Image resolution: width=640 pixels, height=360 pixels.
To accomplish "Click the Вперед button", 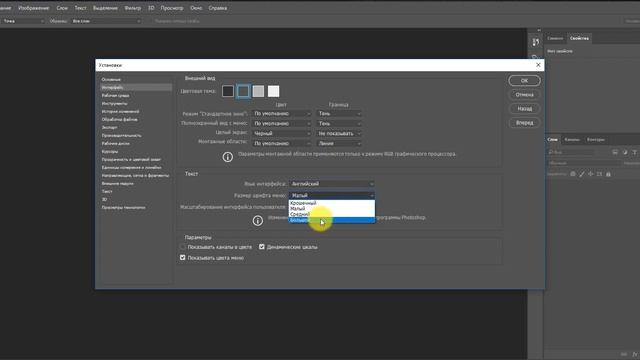I will pos(524,122).
